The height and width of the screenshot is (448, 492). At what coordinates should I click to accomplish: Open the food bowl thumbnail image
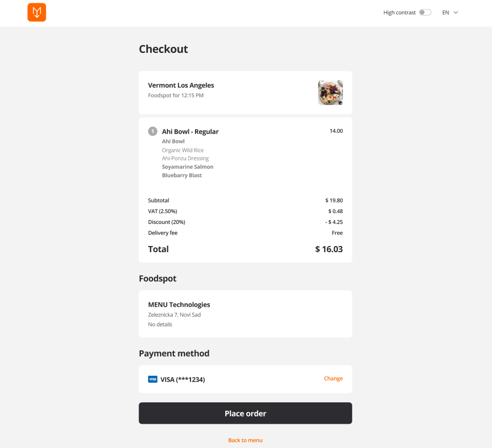330,93
